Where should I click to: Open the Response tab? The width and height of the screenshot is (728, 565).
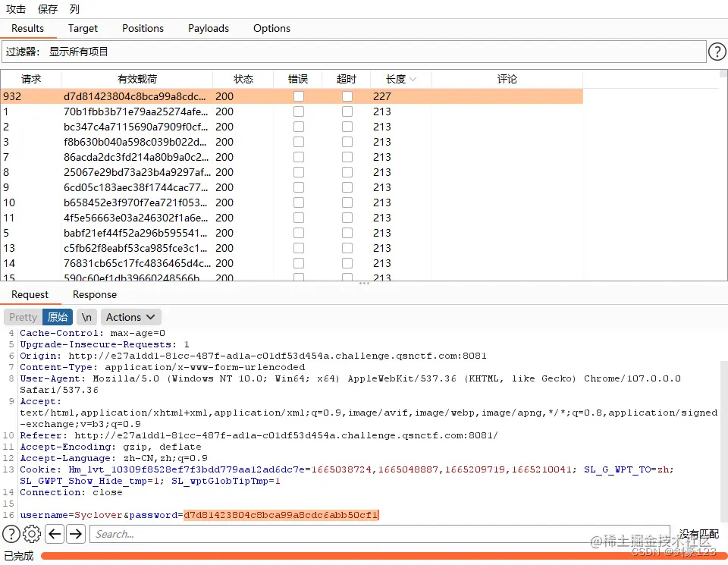pos(95,294)
